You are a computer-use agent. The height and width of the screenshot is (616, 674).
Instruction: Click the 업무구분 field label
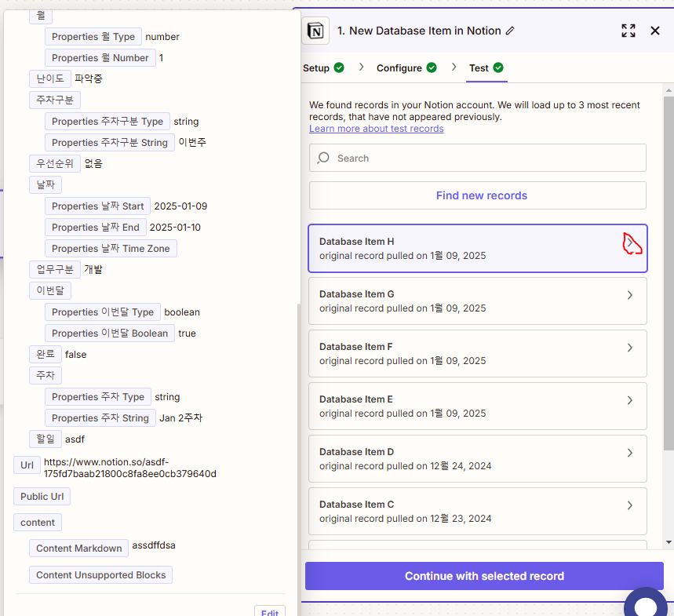pos(55,269)
